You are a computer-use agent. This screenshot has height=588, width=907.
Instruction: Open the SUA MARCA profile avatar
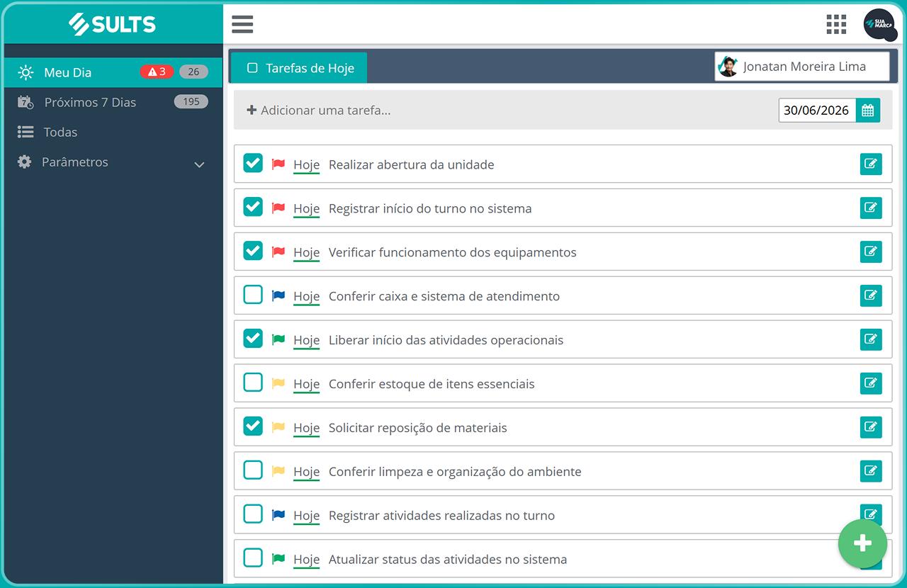pyautogui.click(x=879, y=24)
